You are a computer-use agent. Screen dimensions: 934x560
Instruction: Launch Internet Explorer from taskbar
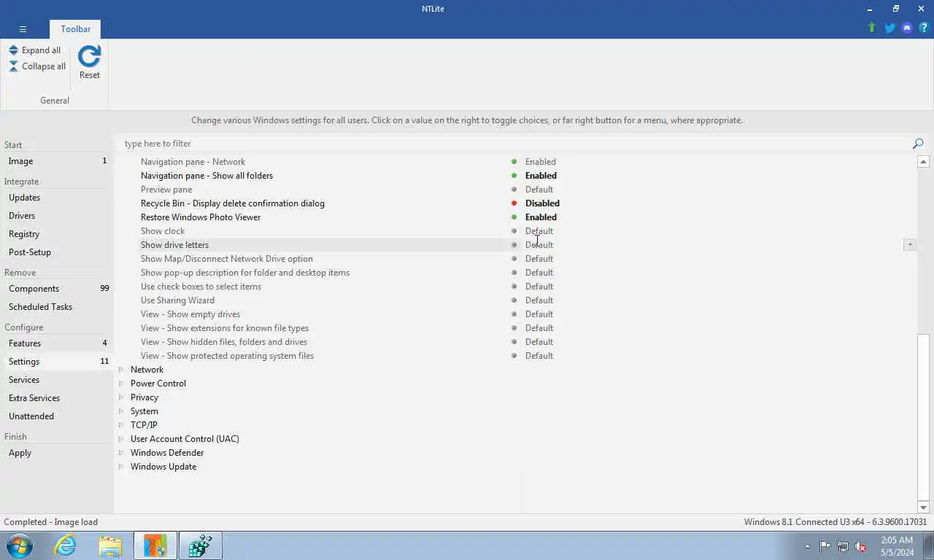click(x=65, y=545)
